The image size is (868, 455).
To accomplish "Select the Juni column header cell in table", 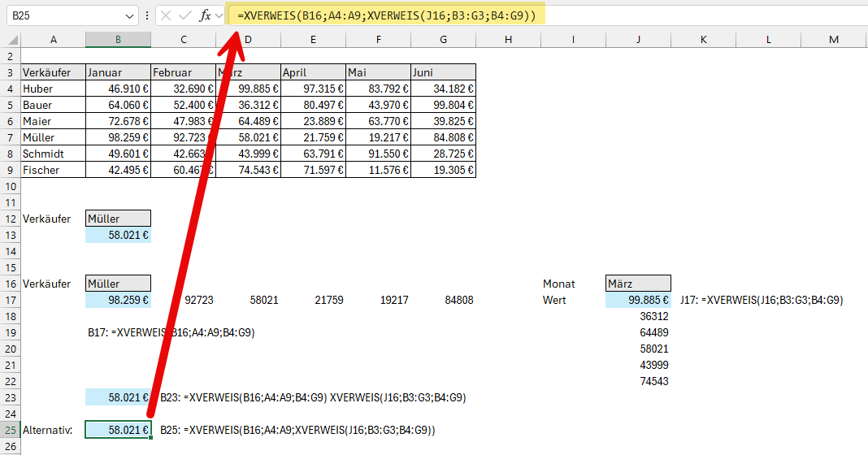I will tap(443, 72).
